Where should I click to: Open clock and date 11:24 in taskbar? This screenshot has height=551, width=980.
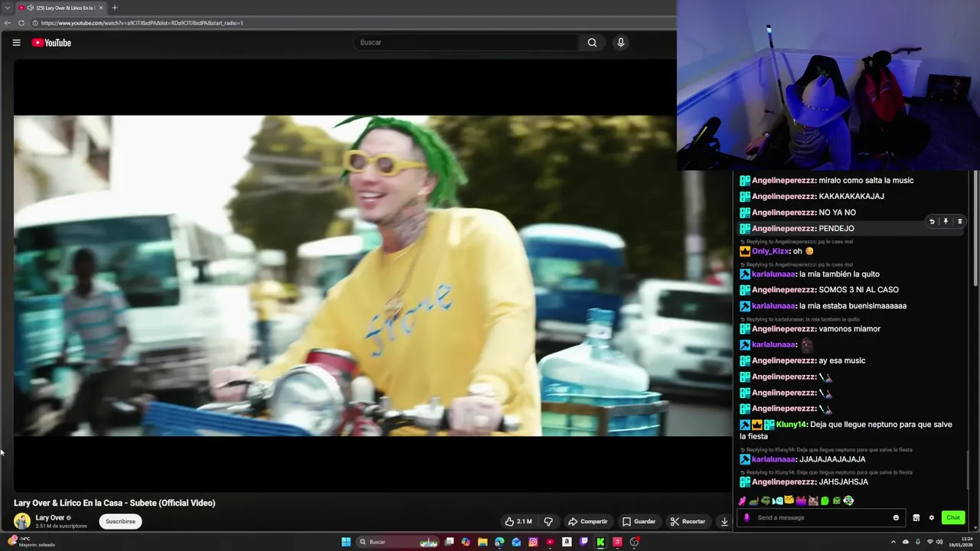[x=961, y=542]
